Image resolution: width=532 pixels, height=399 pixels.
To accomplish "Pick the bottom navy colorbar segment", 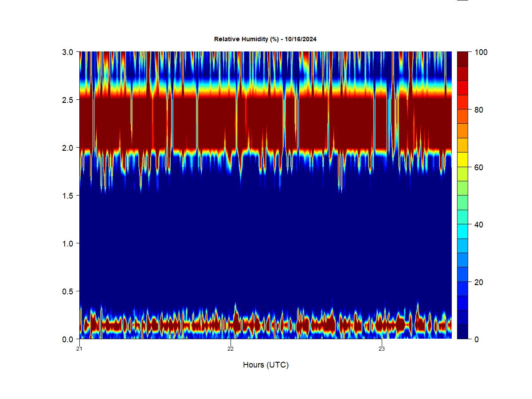I will pyautogui.click(x=462, y=332).
